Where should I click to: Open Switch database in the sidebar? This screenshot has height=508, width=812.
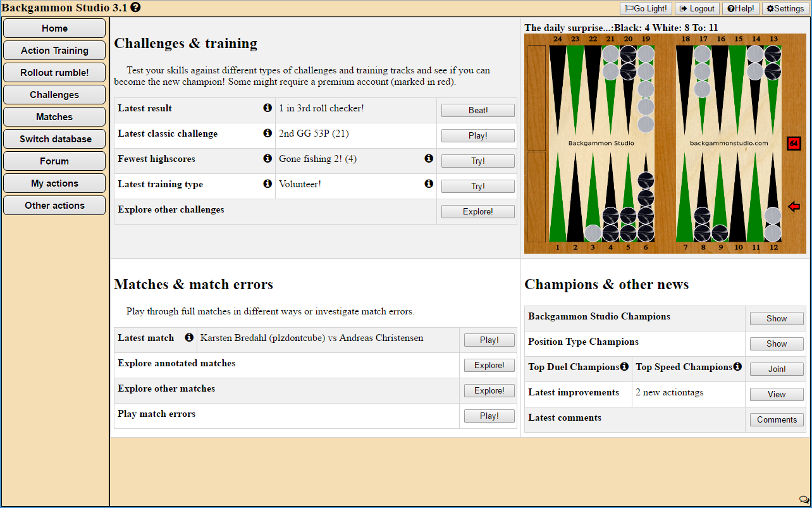(54, 139)
